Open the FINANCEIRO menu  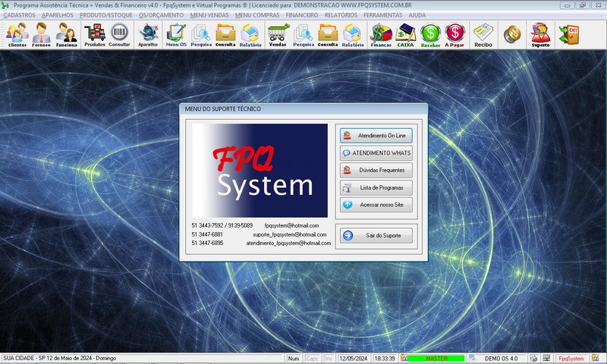pyautogui.click(x=302, y=15)
